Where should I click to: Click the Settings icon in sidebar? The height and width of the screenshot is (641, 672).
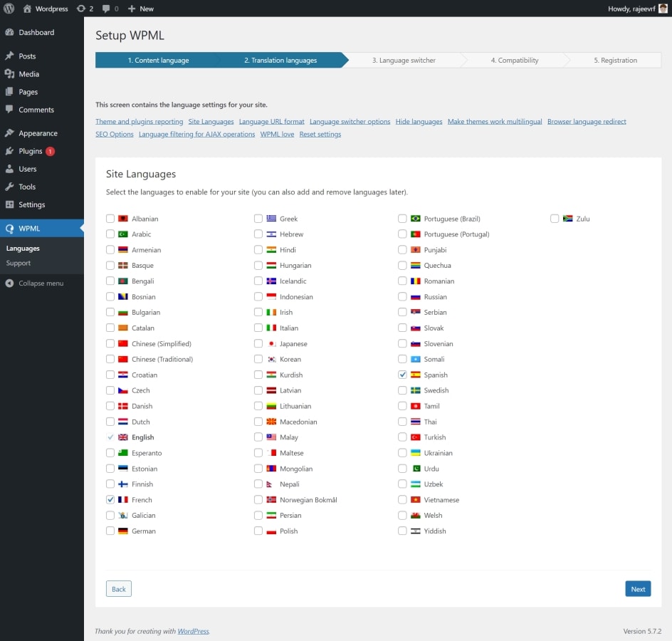(x=9, y=204)
